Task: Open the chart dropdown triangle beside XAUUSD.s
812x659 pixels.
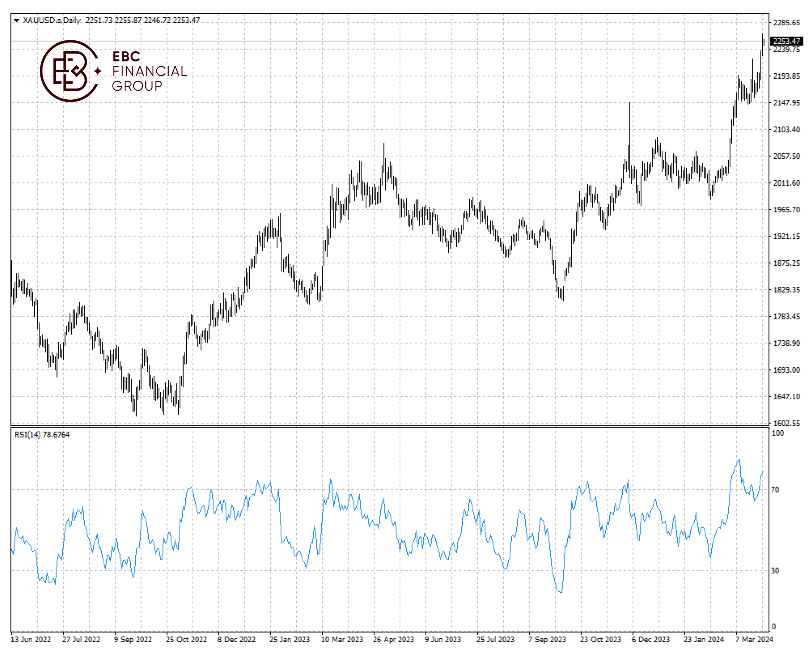Action: [x=16, y=20]
